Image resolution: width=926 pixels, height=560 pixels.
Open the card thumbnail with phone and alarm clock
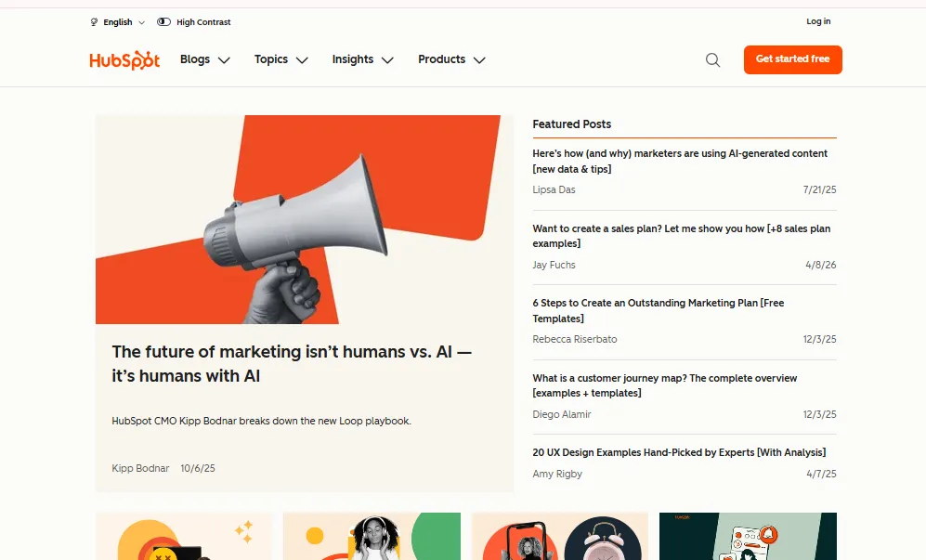[560, 537]
